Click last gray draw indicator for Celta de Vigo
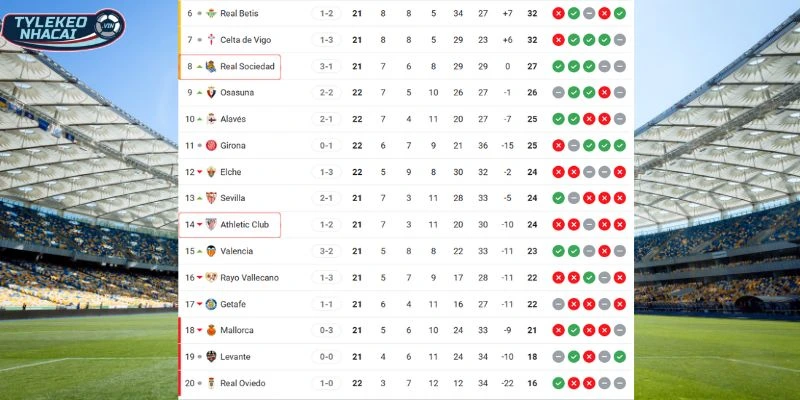This screenshot has height=400, width=800. point(620,40)
